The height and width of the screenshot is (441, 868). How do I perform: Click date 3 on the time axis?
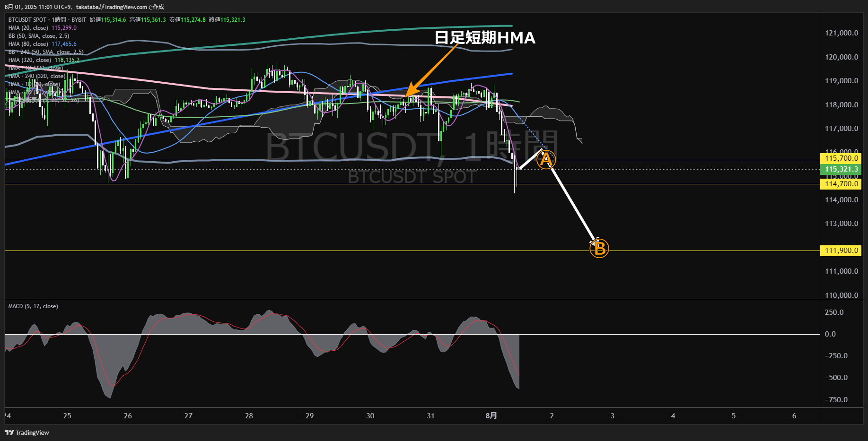coord(612,416)
